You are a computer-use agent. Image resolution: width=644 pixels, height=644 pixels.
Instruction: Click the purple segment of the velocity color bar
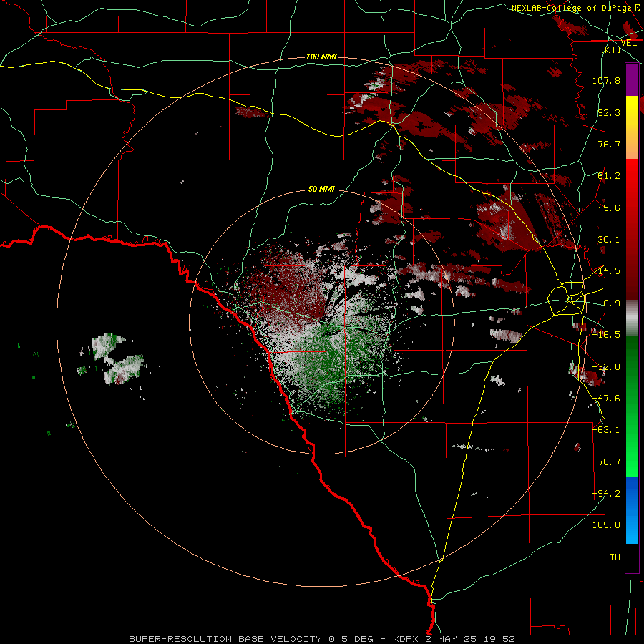[x=632, y=80]
